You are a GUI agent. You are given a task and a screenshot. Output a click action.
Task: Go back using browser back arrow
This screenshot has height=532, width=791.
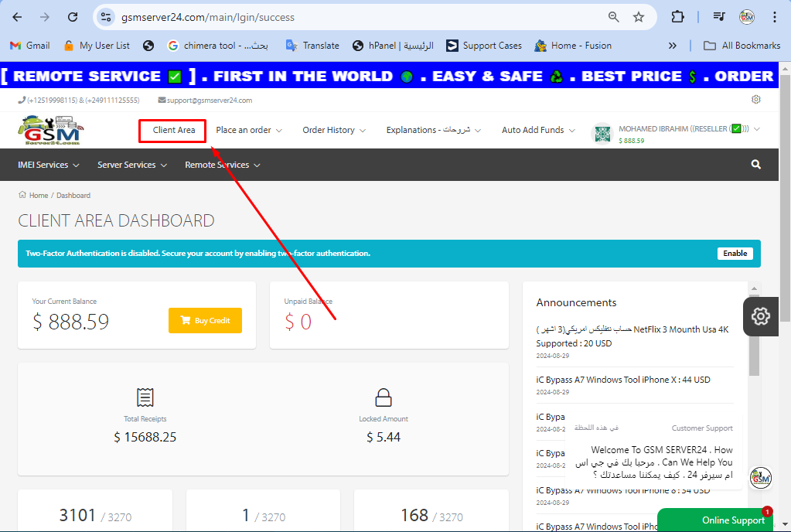point(17,17)
